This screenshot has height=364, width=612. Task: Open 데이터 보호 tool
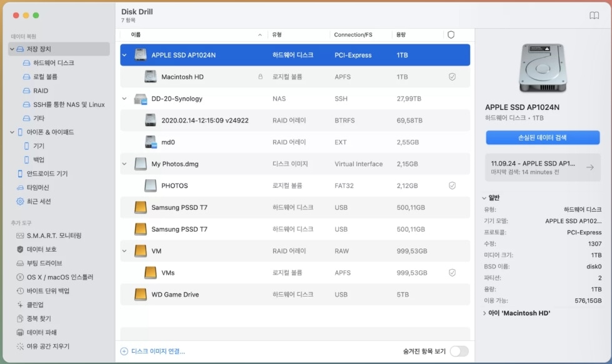pyautogui.click(x=36, y=249)
